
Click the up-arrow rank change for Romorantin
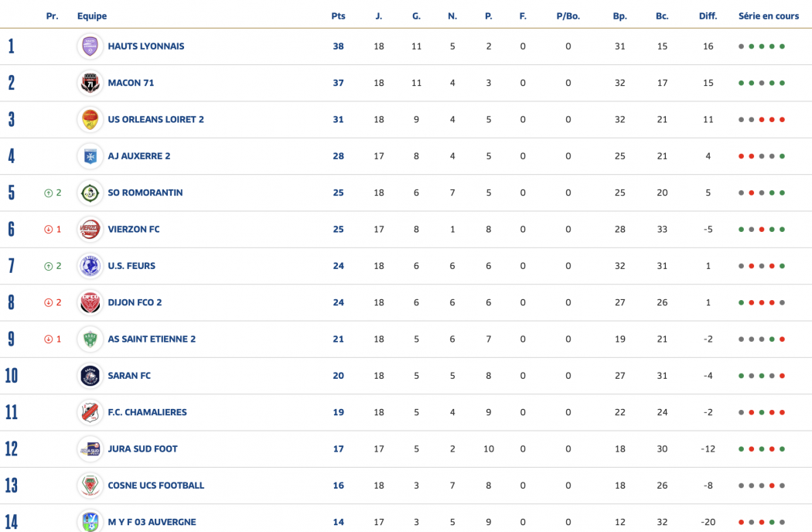click(49, 193)
